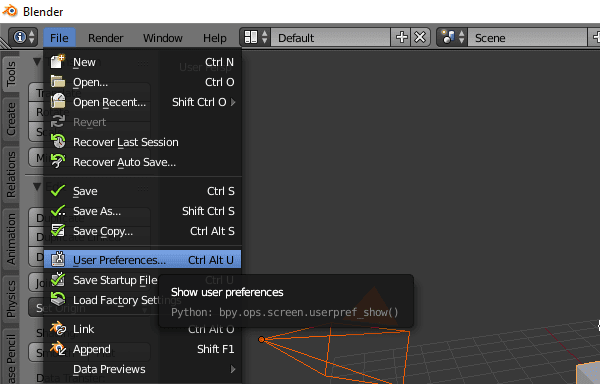Click the Default layout name field
The image size is (600, 384).
tap(331, 37)
